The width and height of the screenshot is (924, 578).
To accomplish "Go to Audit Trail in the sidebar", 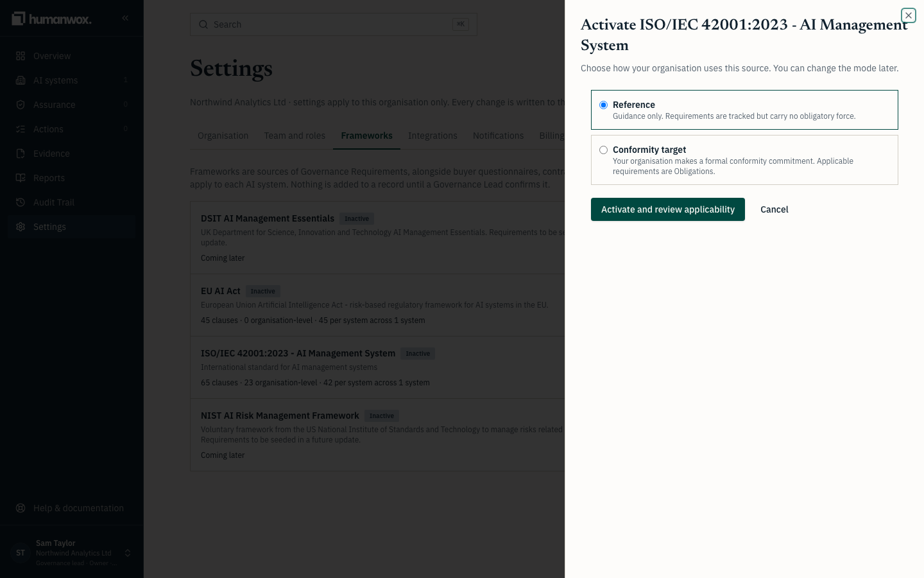I will tap(72, 202).
